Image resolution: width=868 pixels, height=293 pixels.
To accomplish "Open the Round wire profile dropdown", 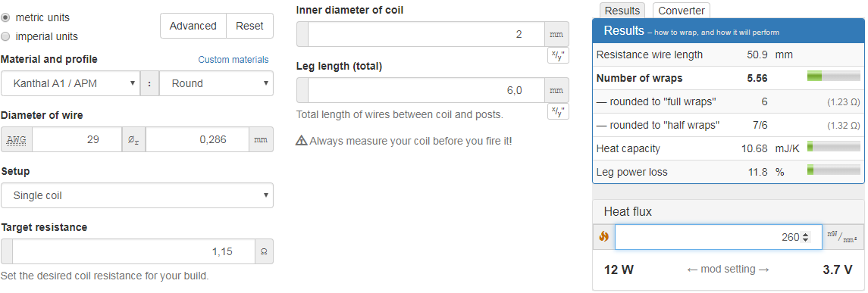I will click(x=216, y=83).
